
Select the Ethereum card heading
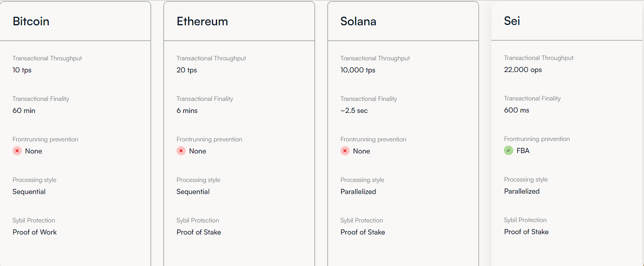[x=202, y=21]
